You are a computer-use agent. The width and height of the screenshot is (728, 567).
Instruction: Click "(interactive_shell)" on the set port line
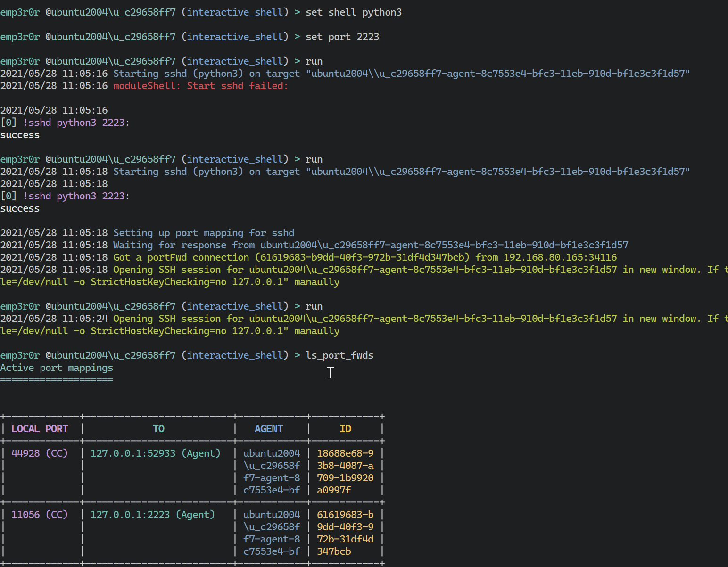235,37
